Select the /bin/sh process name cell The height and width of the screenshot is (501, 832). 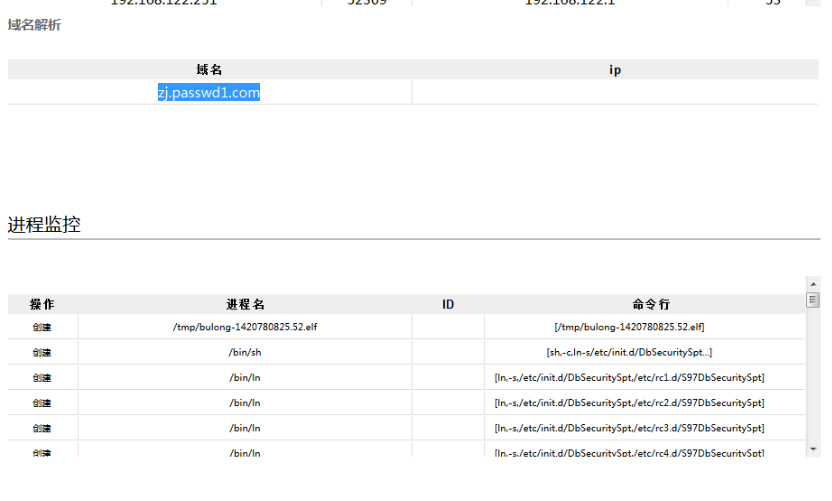[x=245, y=352]
